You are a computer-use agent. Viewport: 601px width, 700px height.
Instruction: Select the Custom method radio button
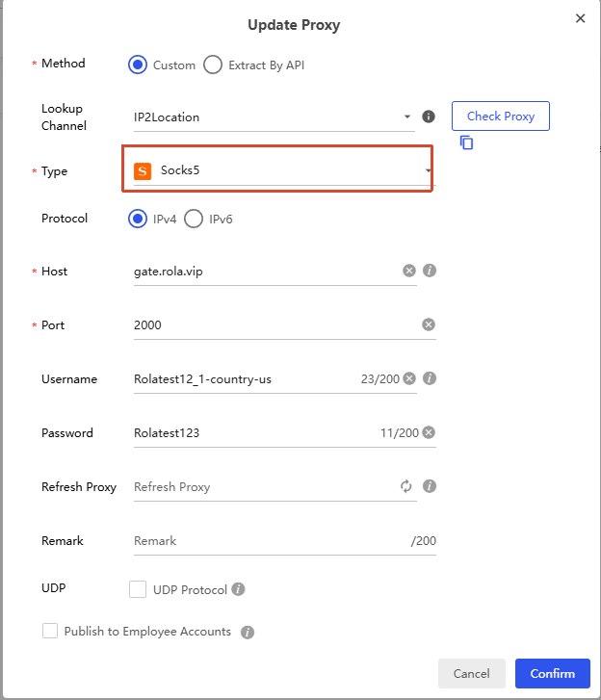click(x=138, y=65)
